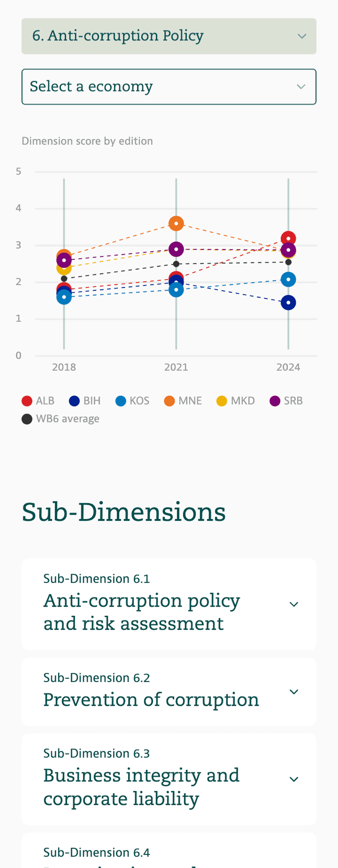Toggle the MKD legend entry

(x=236, y=401)
